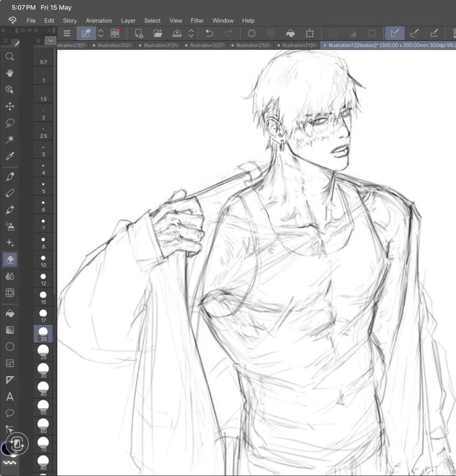Screen dimensions: 456x476
Task: Switch to the Illustration32 tab
Action: click(205, 45)
